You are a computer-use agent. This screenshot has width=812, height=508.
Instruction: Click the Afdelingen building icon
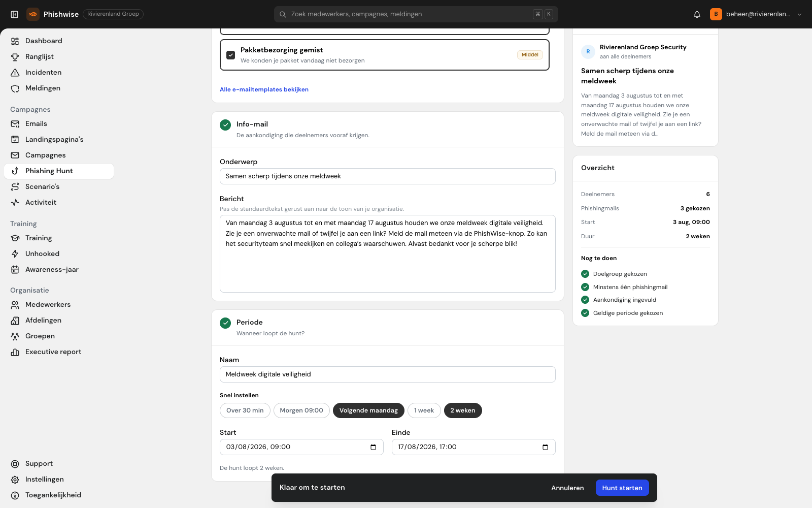pyautogui.click(x=15, y=321)
